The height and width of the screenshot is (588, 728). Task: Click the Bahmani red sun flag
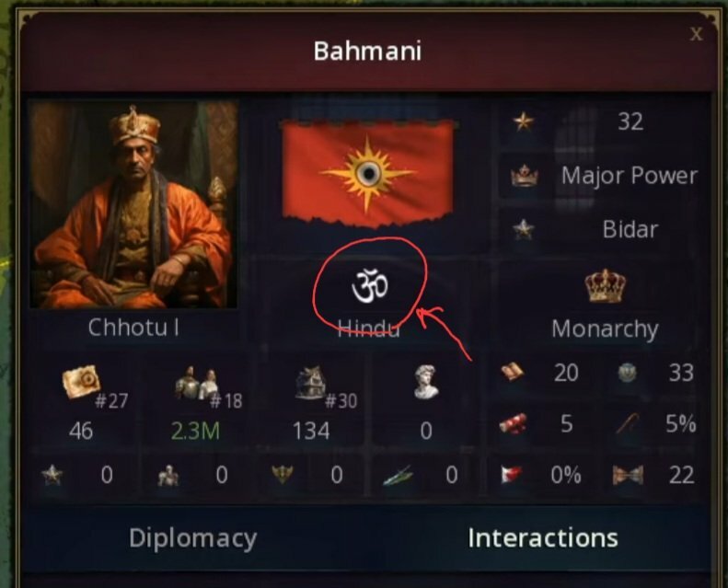pos(367,174)
